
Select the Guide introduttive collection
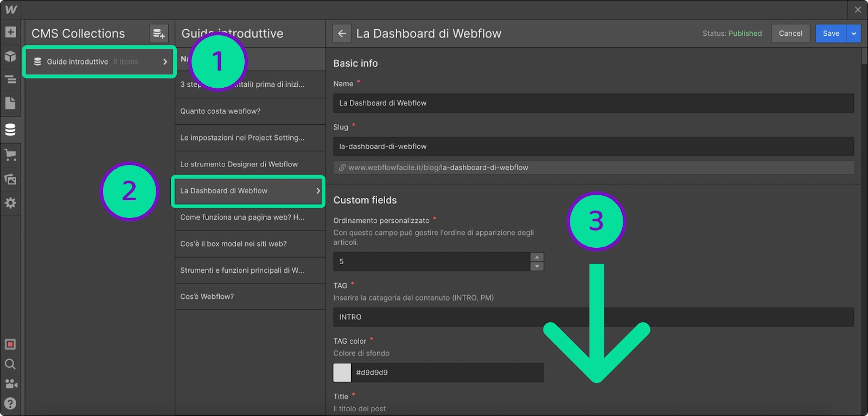coord(99,62)
